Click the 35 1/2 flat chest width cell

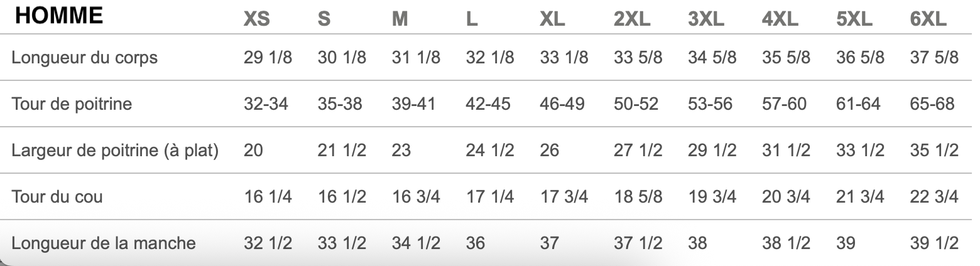coord(934,150)
